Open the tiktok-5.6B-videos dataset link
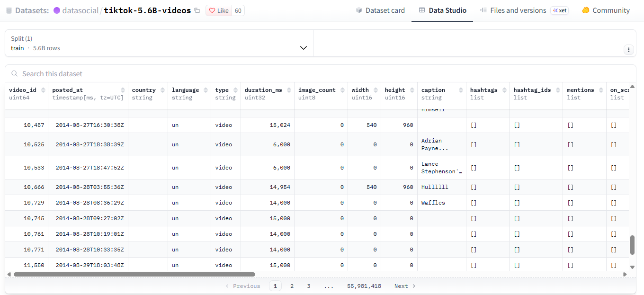This screenshot has width=644, height=295. [147, 10]
